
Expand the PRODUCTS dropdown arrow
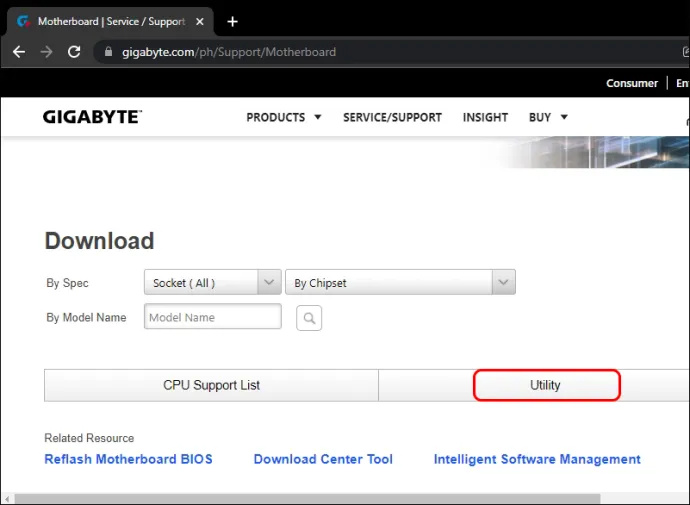(318, 117)
